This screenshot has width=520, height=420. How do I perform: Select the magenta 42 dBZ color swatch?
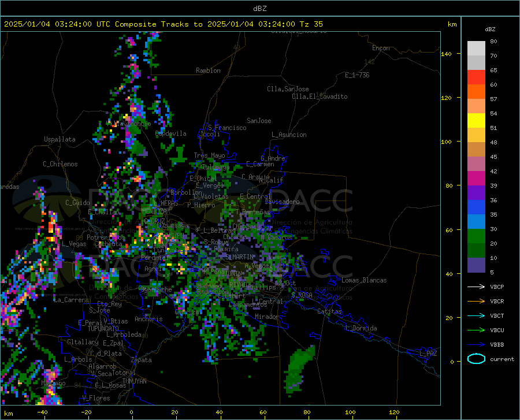pos(476,179)
